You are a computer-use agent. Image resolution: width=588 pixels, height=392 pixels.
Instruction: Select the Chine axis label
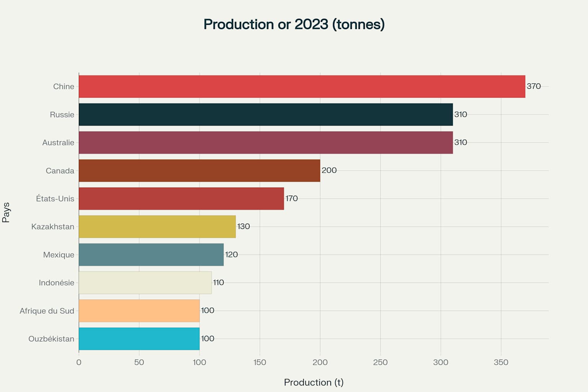click(64, 86)
